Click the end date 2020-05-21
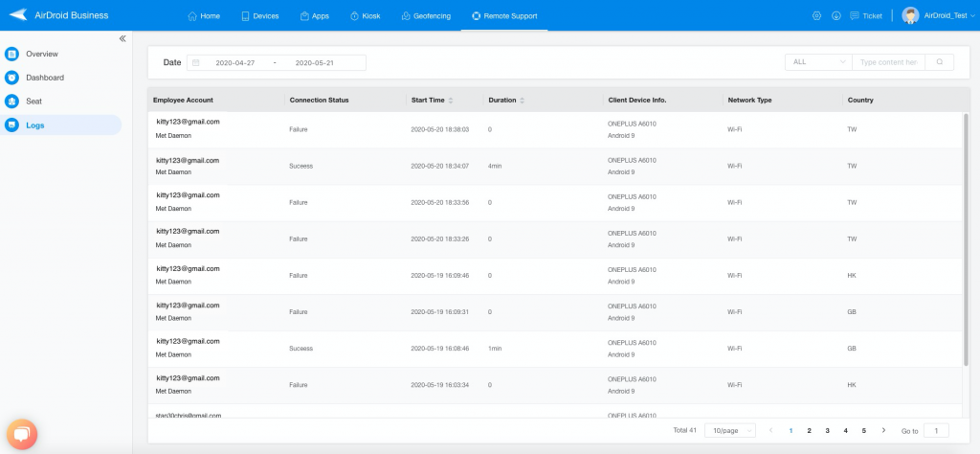 coord(315,62)
